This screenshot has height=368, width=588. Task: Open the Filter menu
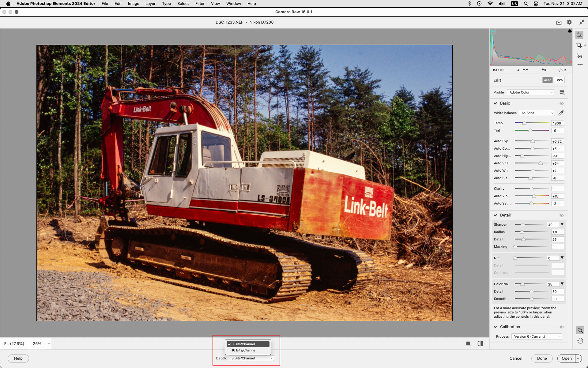pos(200,3)
